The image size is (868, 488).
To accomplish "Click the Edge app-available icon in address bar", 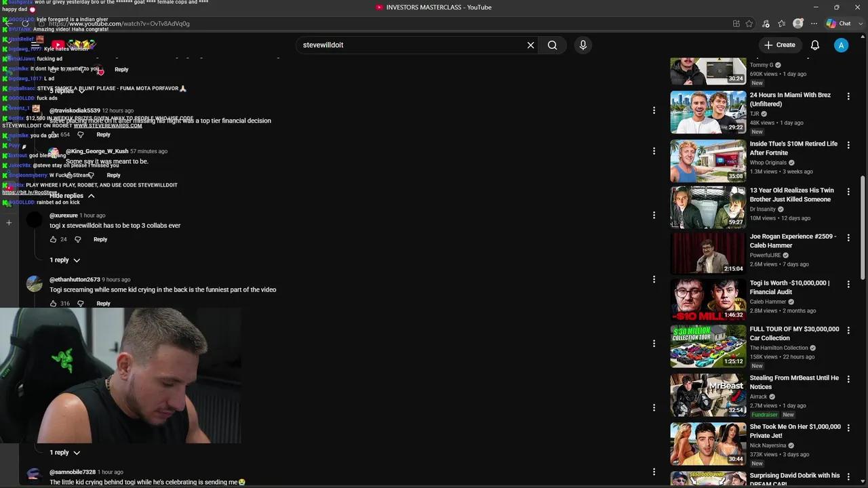I will coord(736,23).
